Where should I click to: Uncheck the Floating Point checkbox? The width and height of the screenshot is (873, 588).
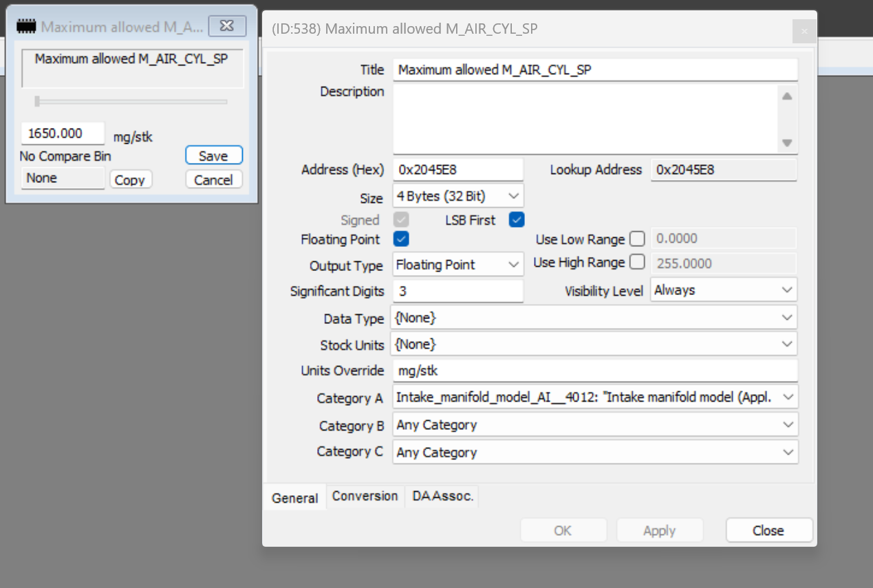click(401, 239)
